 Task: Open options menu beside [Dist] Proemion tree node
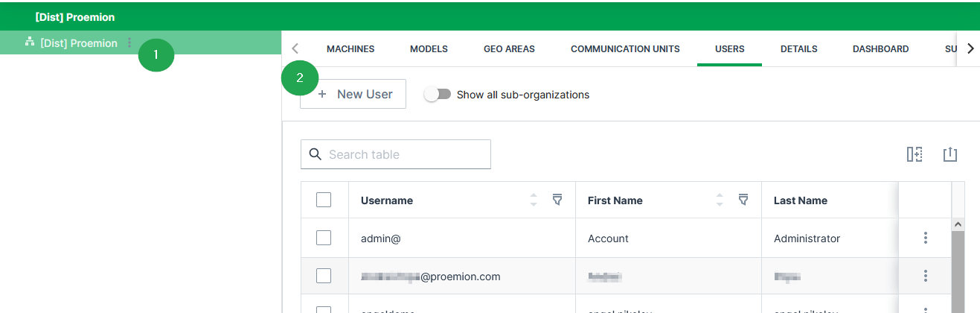129,43
